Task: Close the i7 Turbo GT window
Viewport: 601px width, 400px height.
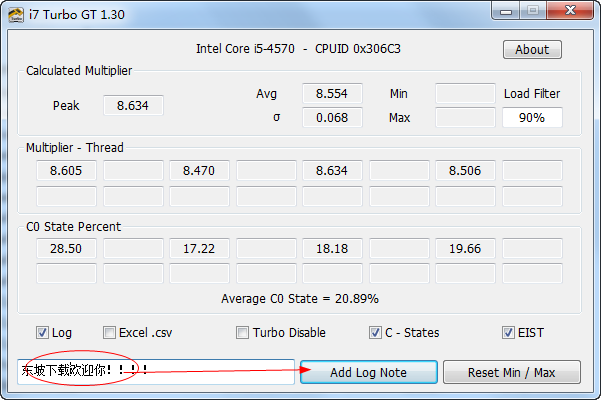Action: coord(570,11)
